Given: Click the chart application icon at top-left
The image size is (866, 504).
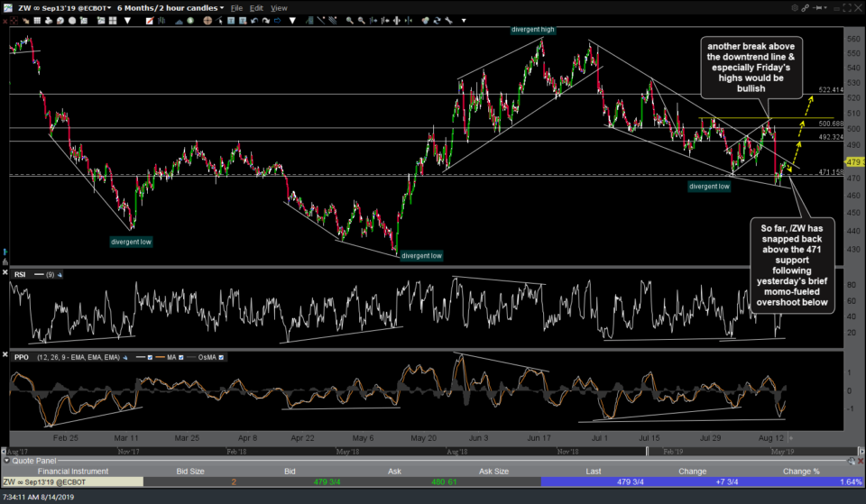Looking at the screenshot, I should point(6,7).
